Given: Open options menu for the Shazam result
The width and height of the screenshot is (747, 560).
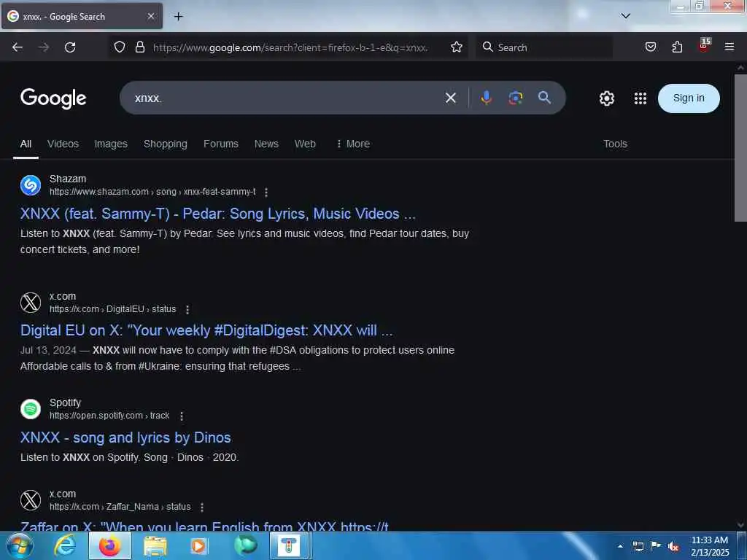Looking at the screenshot, I should pos(266,192).
